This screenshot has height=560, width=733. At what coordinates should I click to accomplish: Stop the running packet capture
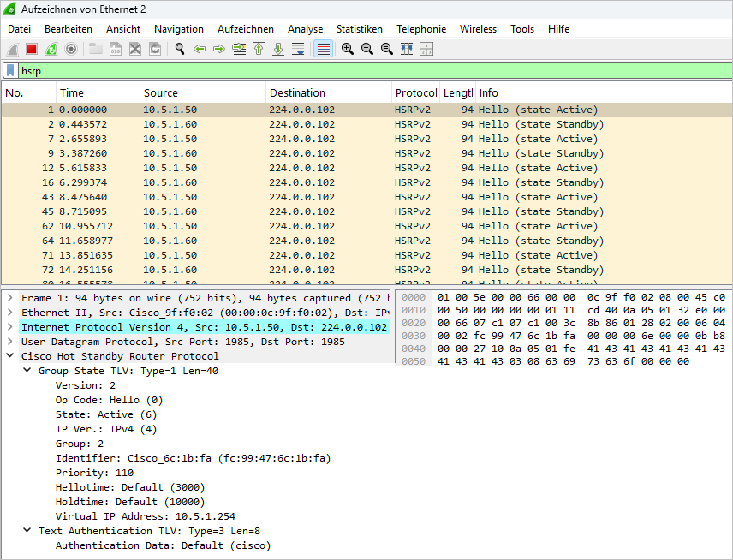coord(31,49)
